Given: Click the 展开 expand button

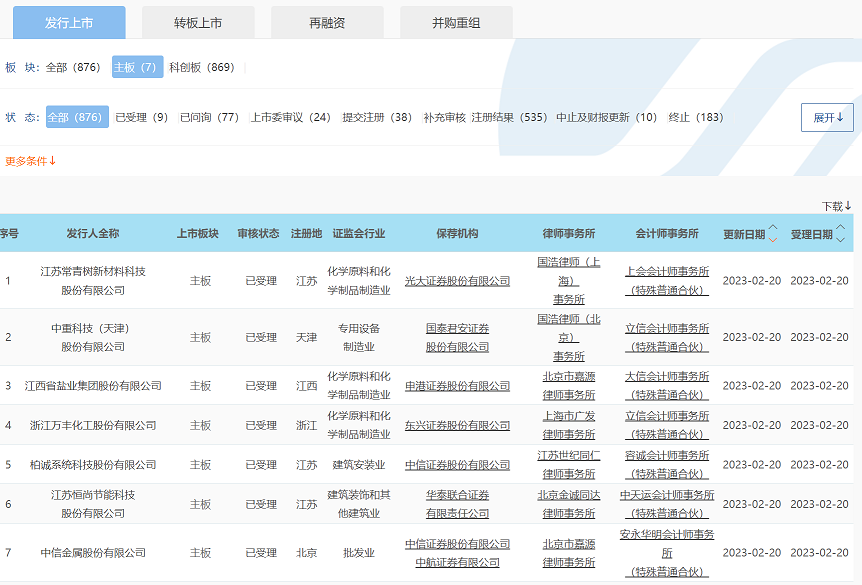Looking at the screenshot, I should click(827, 117).
